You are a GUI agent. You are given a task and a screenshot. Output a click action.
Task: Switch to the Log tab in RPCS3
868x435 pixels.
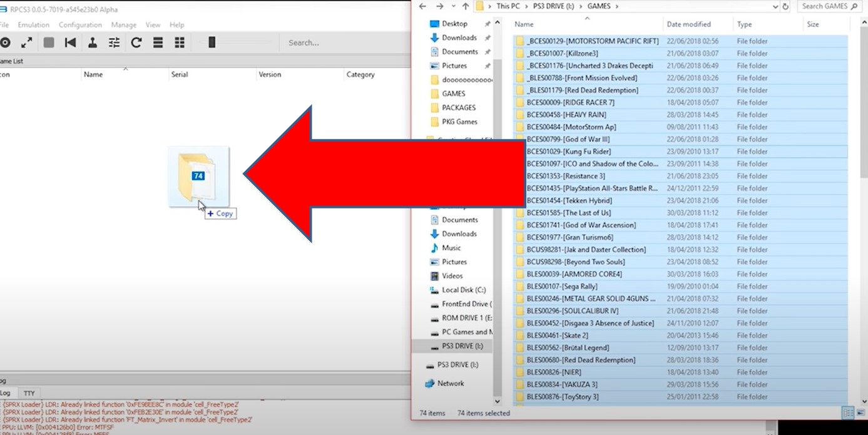pos(5,394)
